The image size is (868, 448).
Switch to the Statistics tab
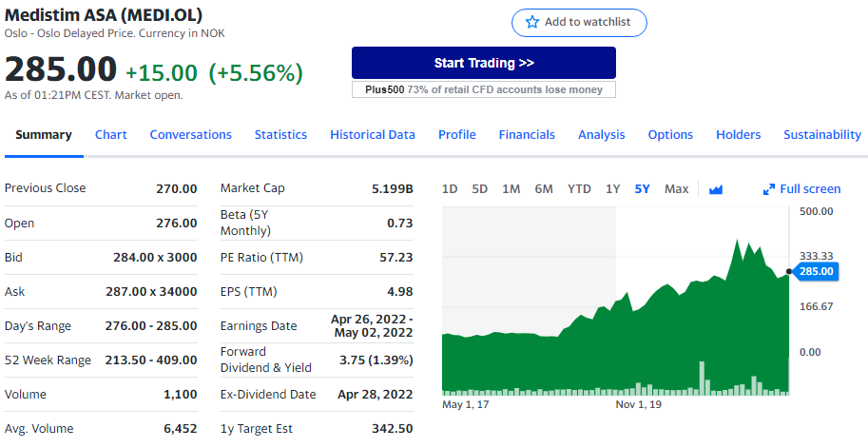pyautogui.click(x=280, y=134)
